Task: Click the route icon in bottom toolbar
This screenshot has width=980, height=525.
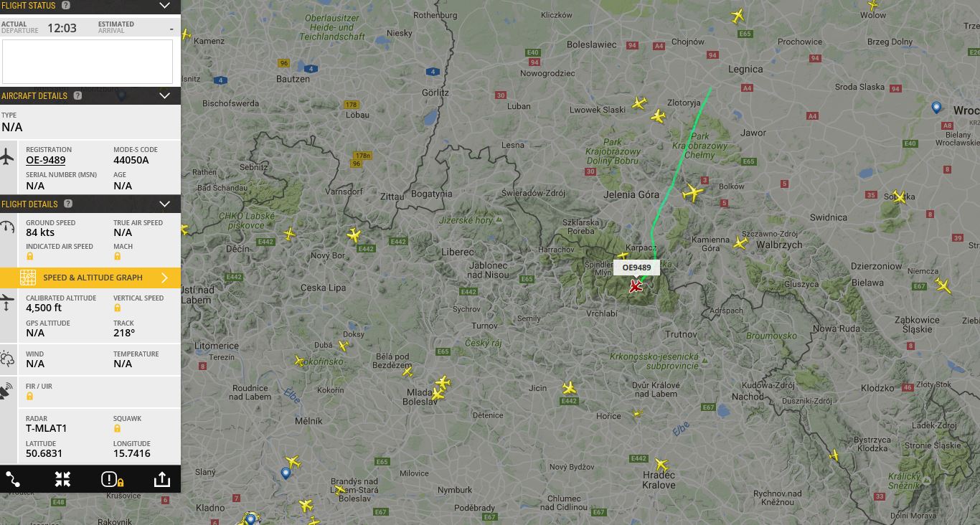Action: (13, 479)
